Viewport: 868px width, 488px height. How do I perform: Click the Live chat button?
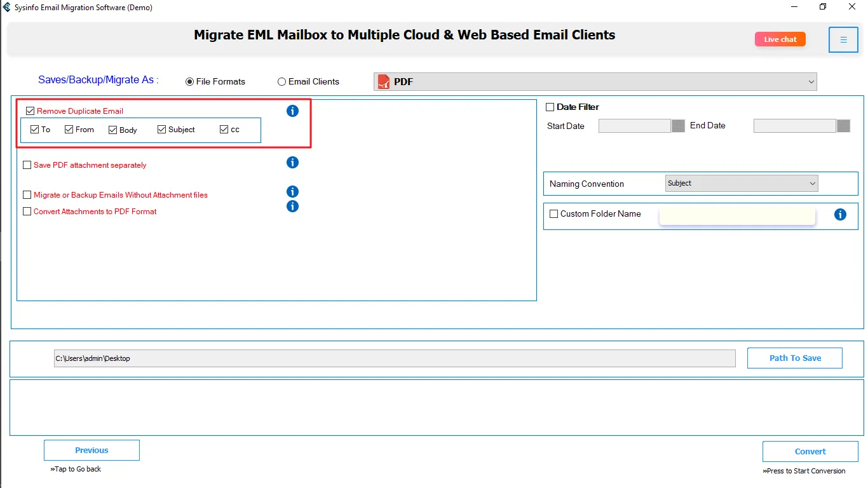pos(780,39)
